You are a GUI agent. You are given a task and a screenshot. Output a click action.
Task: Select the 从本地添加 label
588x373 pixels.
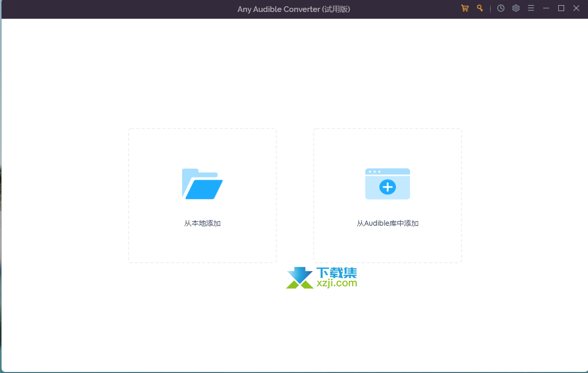point(202,223)
